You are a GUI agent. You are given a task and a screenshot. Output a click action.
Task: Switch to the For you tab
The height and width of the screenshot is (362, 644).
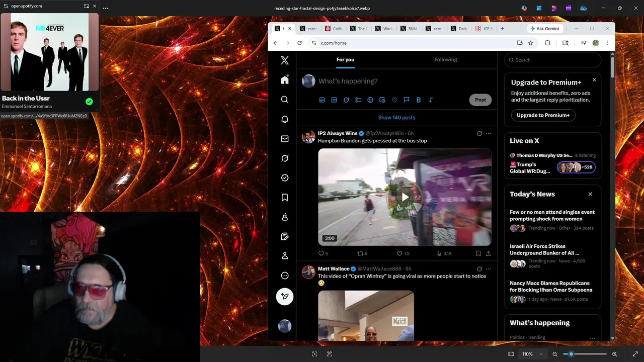[345, 60]
